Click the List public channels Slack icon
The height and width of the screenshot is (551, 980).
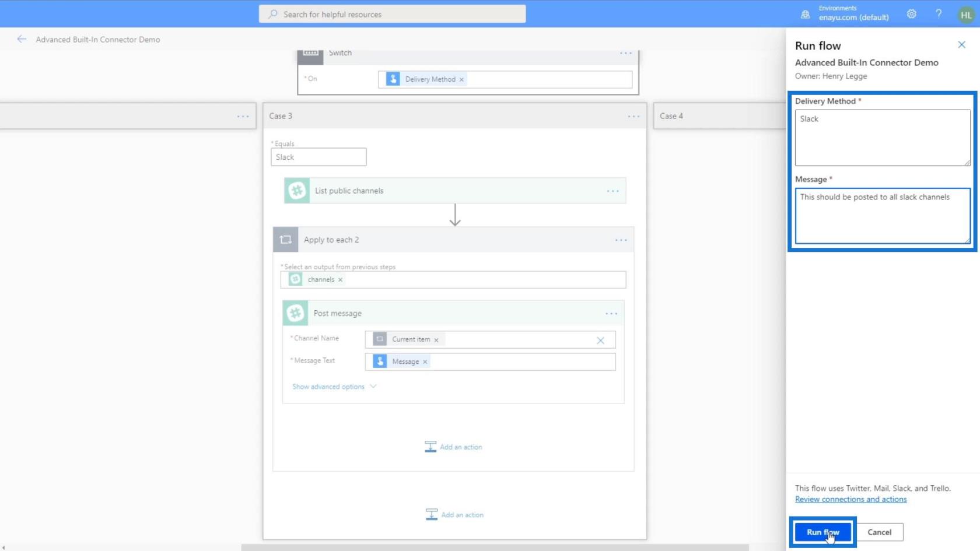coord(297,191)
